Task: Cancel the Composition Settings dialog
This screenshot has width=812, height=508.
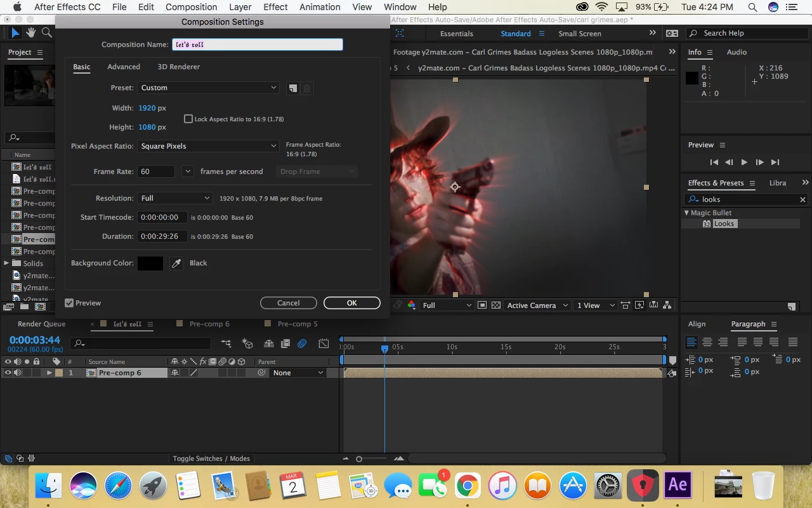Action: point(289,303)
